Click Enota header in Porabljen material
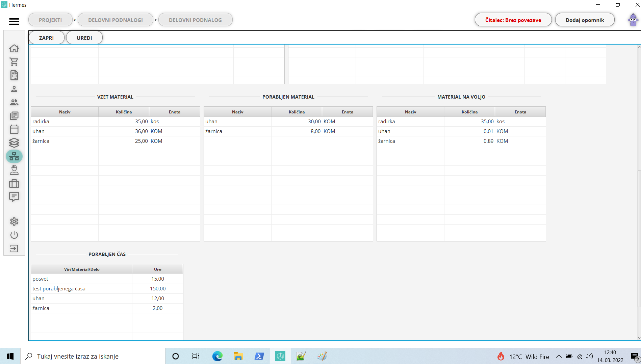This screenshot has width=641, height=364. pyautogui.click(x=347, y=112)
